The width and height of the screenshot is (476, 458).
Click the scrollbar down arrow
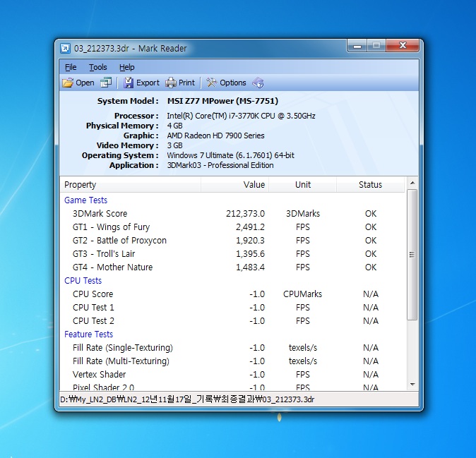point(412,385)
